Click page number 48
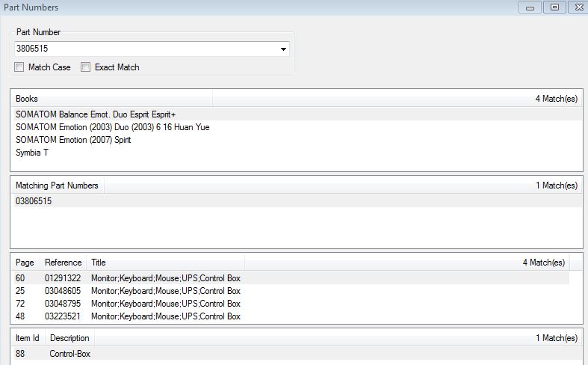 pyautogui.click(x=20, y=316)
